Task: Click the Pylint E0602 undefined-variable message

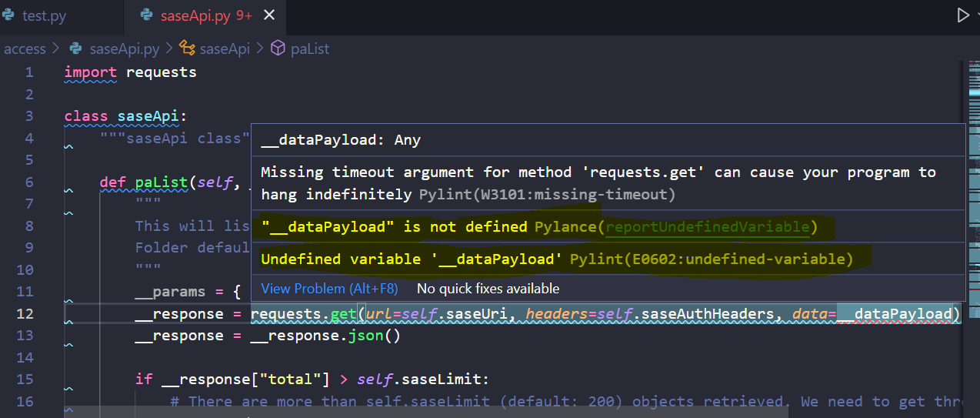Action: pyautogui.click(x=557, y=259)
